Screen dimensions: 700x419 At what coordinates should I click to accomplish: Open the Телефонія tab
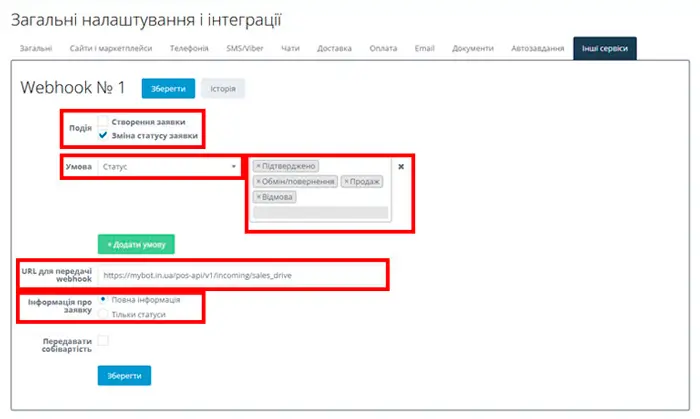coord(188,48)
